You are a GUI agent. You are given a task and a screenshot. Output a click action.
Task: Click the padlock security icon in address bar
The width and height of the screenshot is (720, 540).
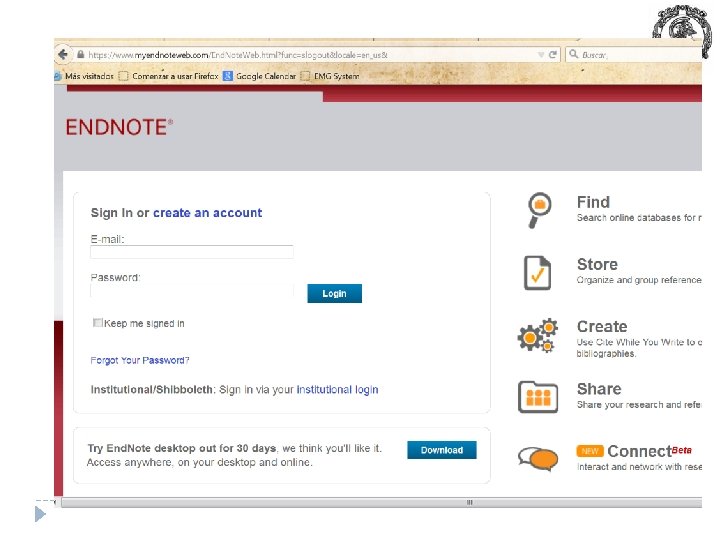(80, 55)
